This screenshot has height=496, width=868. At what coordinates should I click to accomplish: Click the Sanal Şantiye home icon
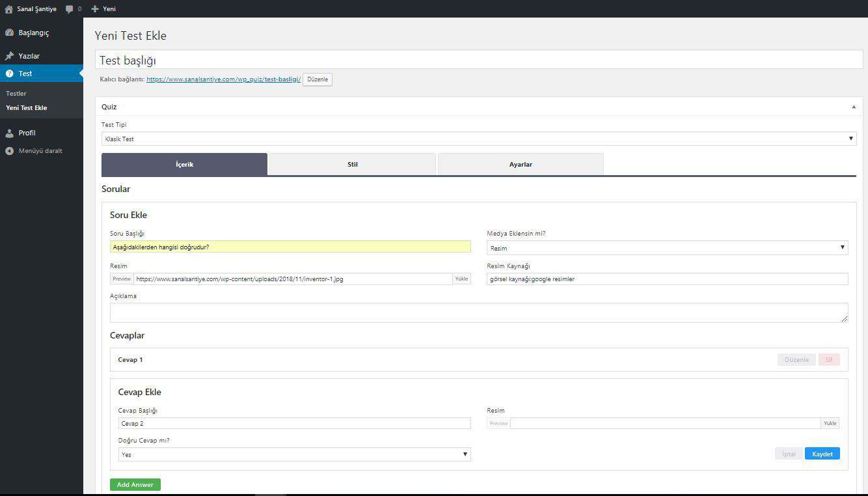tap(8, 9)
